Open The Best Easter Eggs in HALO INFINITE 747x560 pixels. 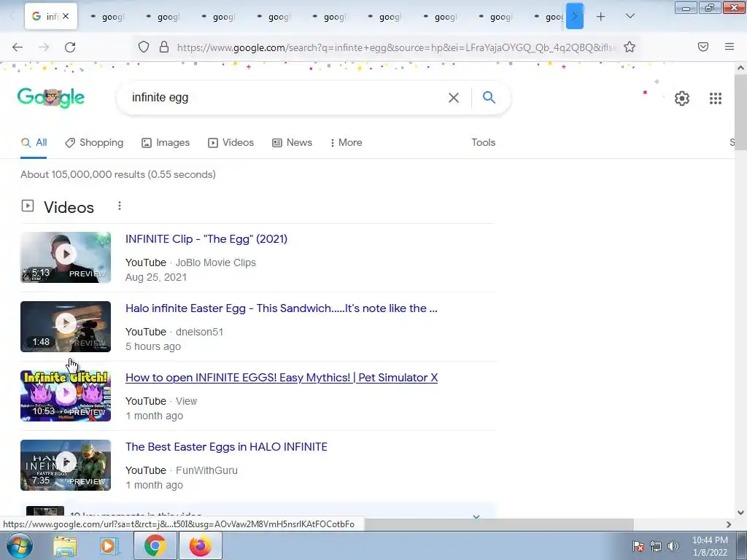(226, 447)
